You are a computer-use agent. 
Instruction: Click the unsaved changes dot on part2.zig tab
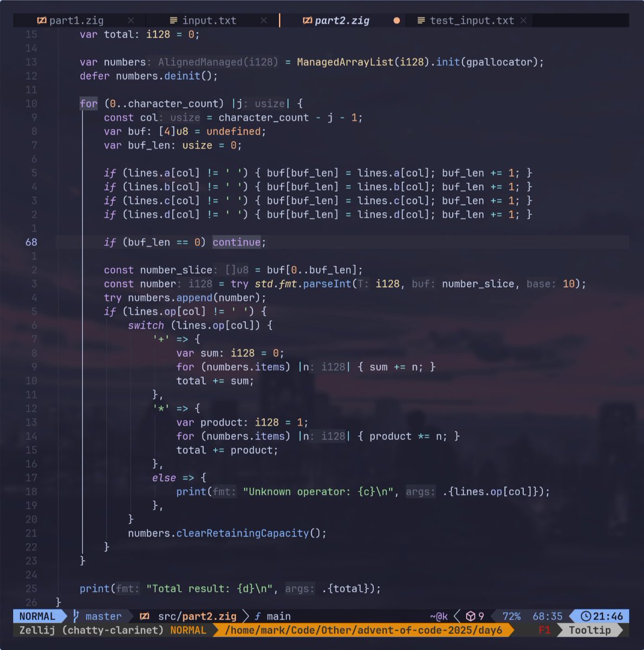[396, 21]
